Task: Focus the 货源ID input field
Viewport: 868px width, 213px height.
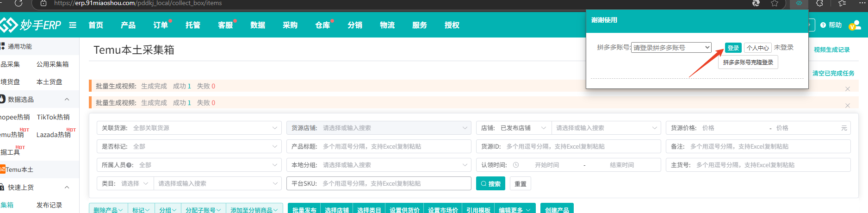Action: click(569, 146)
